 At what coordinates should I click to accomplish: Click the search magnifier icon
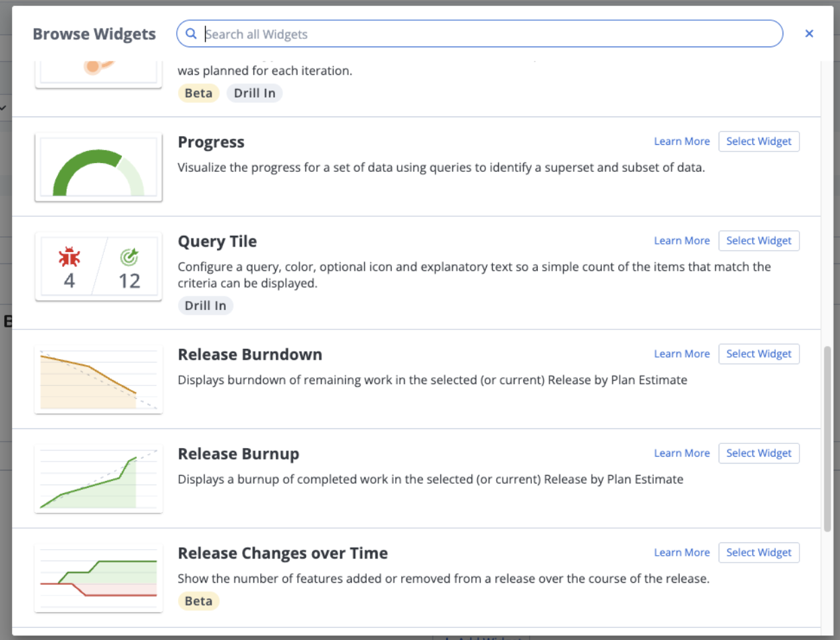191,34
